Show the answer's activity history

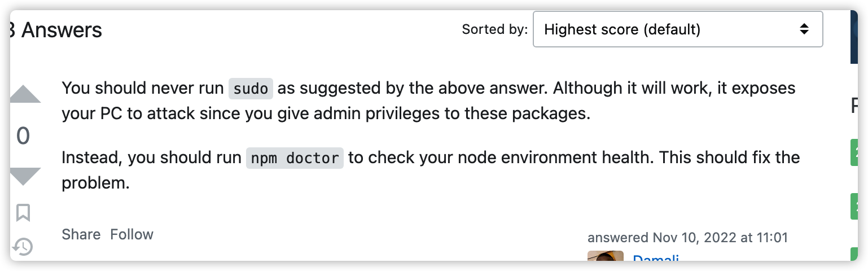tap(23, 246)
